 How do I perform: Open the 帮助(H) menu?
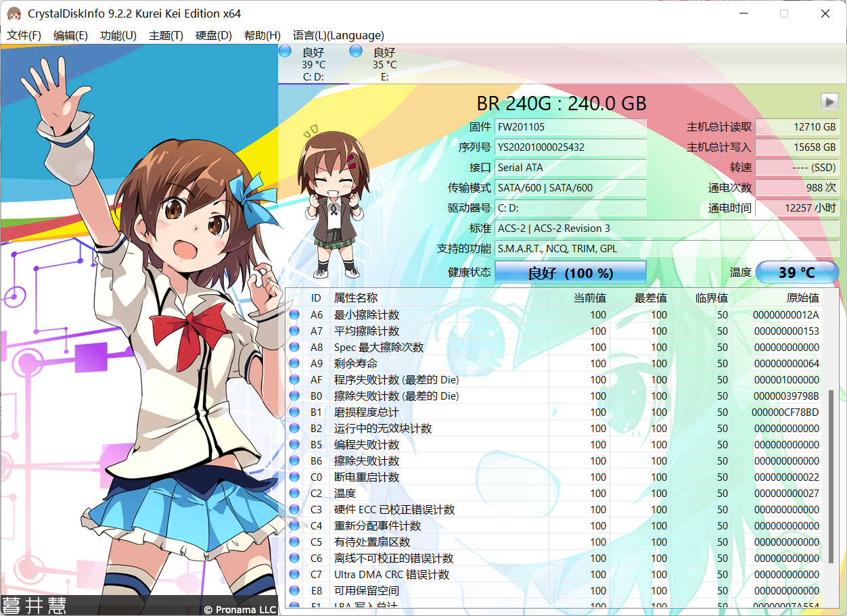tap(262, 35)
